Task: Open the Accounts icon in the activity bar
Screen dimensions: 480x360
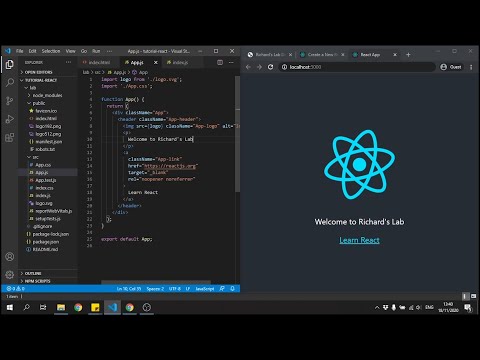Action: pyautogui.click(x=10, y=257)
